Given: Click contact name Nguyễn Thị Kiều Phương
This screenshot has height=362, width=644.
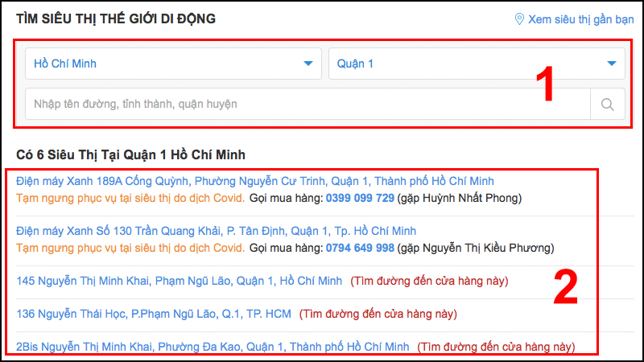Looking at the screenshot, I should point(486,248).
